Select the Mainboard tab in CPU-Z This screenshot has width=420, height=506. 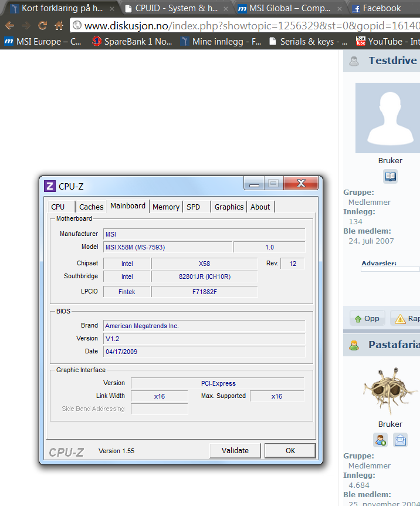pos(128,206)
